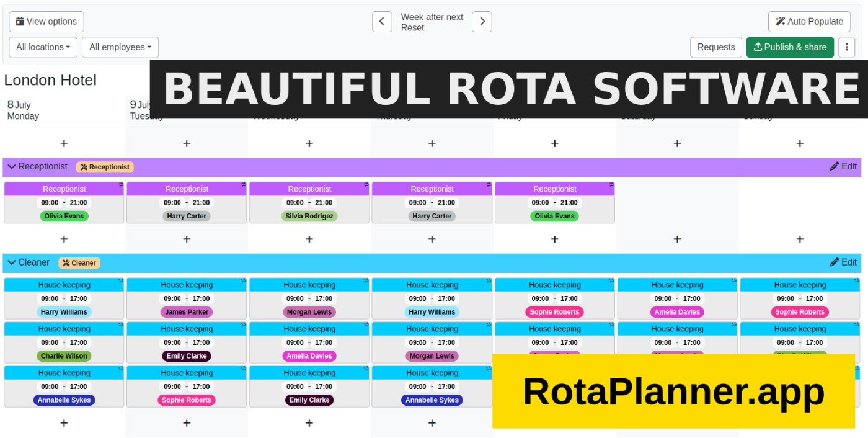Open the Requests button
This screenshot has height=438, width=868.
(716, 47)
